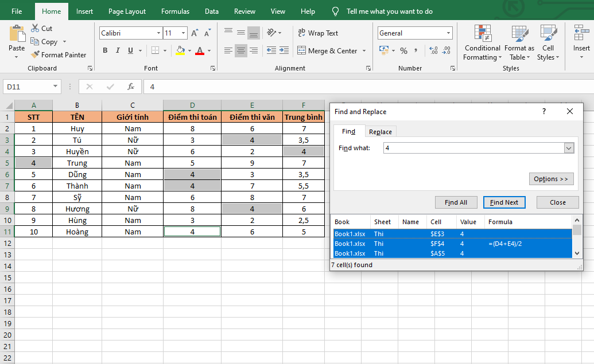This screenshot has width=594, height=364.
Task: Click the Percent Style icon
Action: click(403, 51)
